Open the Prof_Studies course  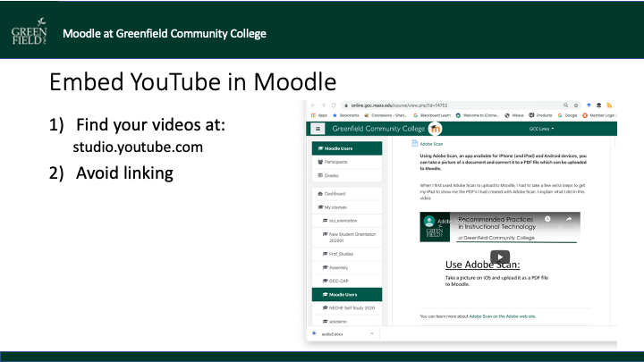click(347, 254)
